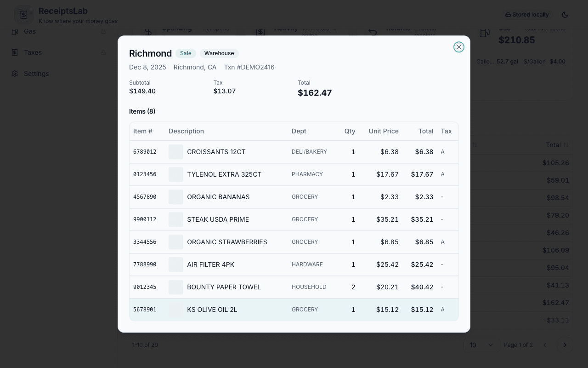Select Taxes in the sidebar
This screenshot has width=588, height=368.
tap(33, 52)
